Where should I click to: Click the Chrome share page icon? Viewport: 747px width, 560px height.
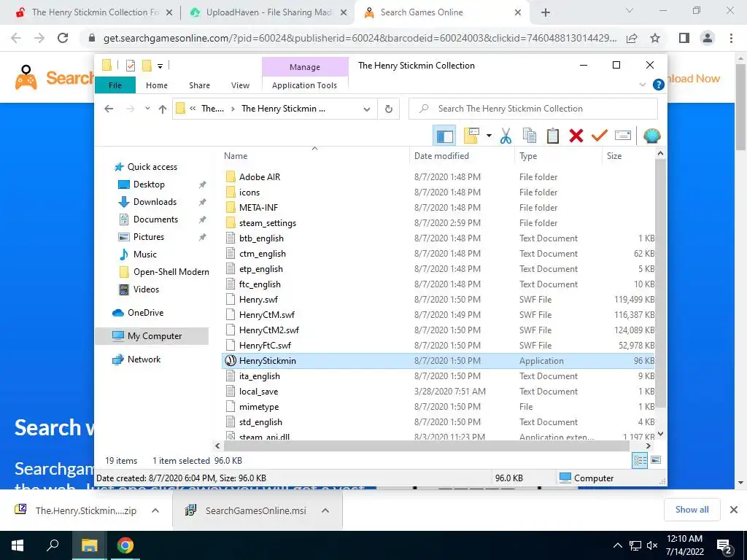click(x=632, y=38)
